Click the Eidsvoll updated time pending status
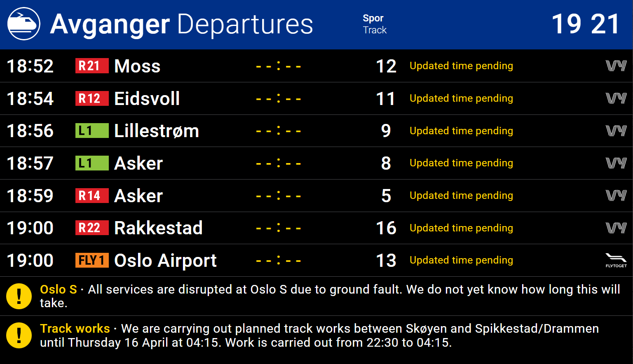The height and width of the screenshot is (364, 633). (x=461, y=98)
